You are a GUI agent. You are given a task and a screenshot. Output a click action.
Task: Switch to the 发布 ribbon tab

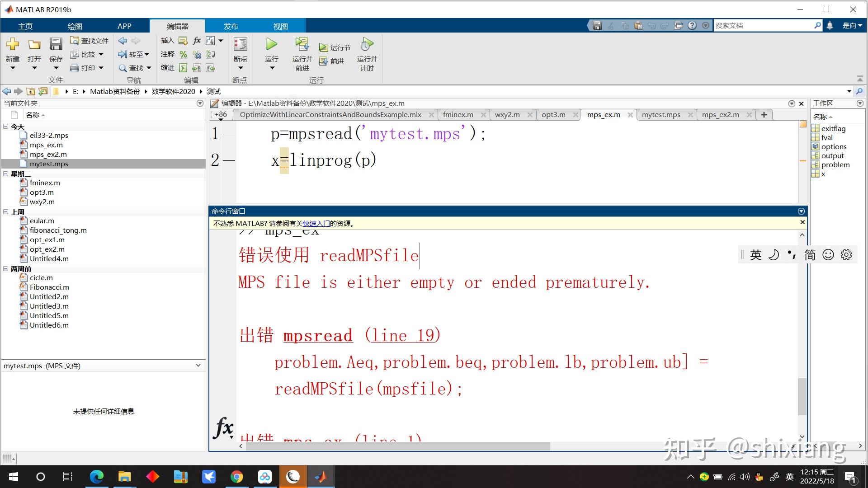231,26
